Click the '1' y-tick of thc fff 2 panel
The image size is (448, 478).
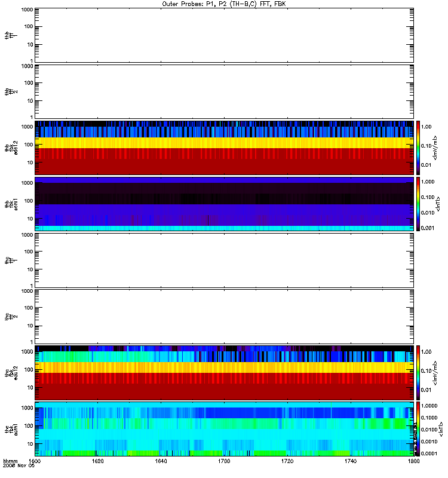coord(32,342)
